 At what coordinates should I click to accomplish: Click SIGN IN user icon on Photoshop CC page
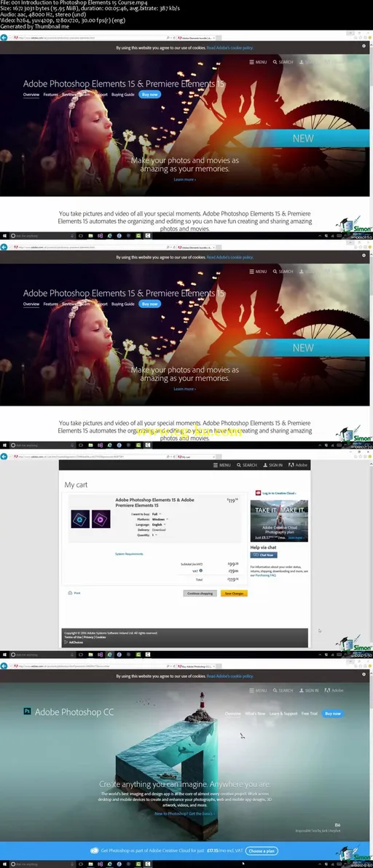pyautogui.click(x=302, y=690)
